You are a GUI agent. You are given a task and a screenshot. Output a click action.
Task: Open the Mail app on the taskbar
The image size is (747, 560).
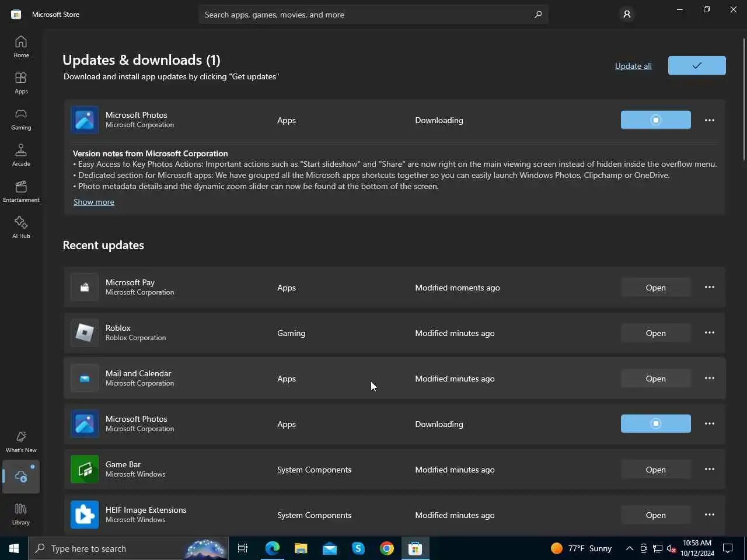pyautogui.click(x=329, y=548)
